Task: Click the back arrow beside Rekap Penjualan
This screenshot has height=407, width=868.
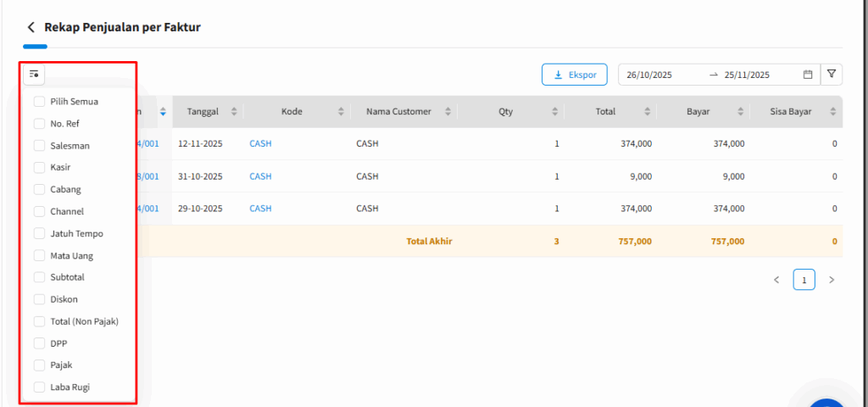Action: (31, 27)
